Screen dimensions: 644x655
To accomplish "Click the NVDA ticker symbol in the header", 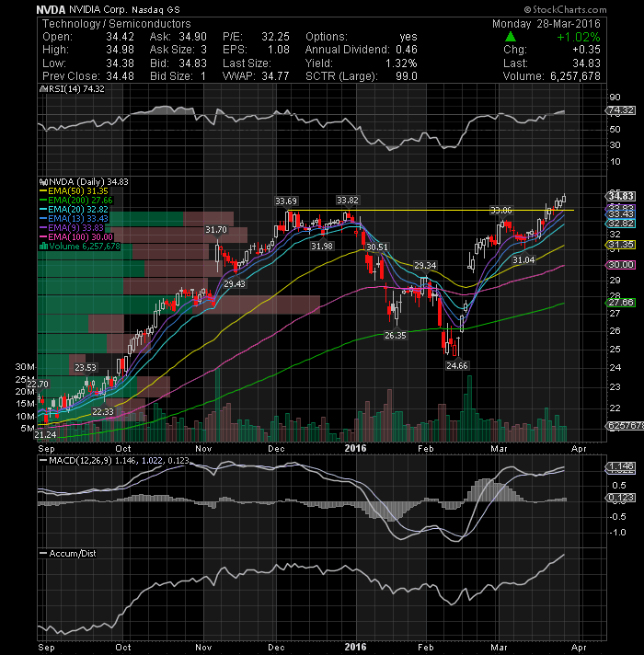I will click(x=51, y=9).
